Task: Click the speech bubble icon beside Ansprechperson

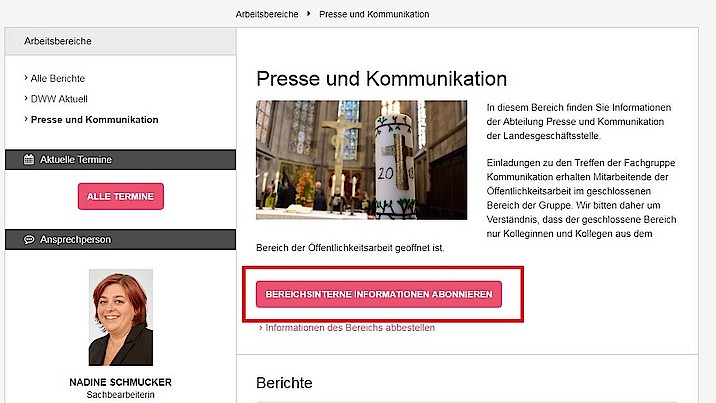Action: coord(29,240)
